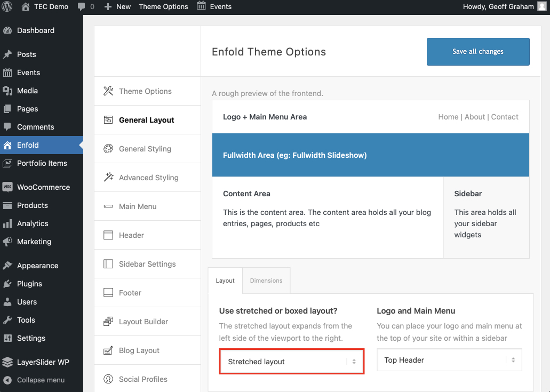Screen dimensions: 550x392
Task: Click the WooCommerce icon in sidebar
Action: [7, 187]
